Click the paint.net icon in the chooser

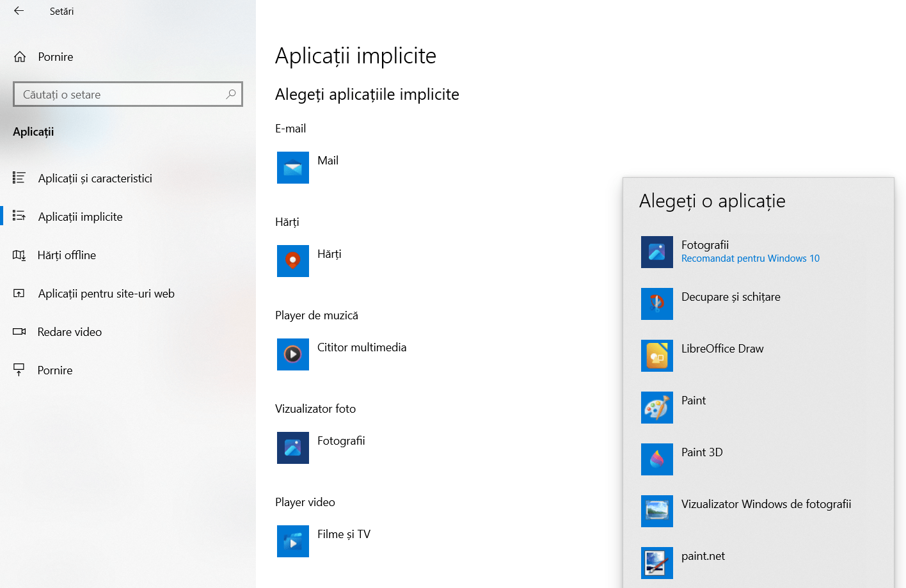click(x=656, y=563)
